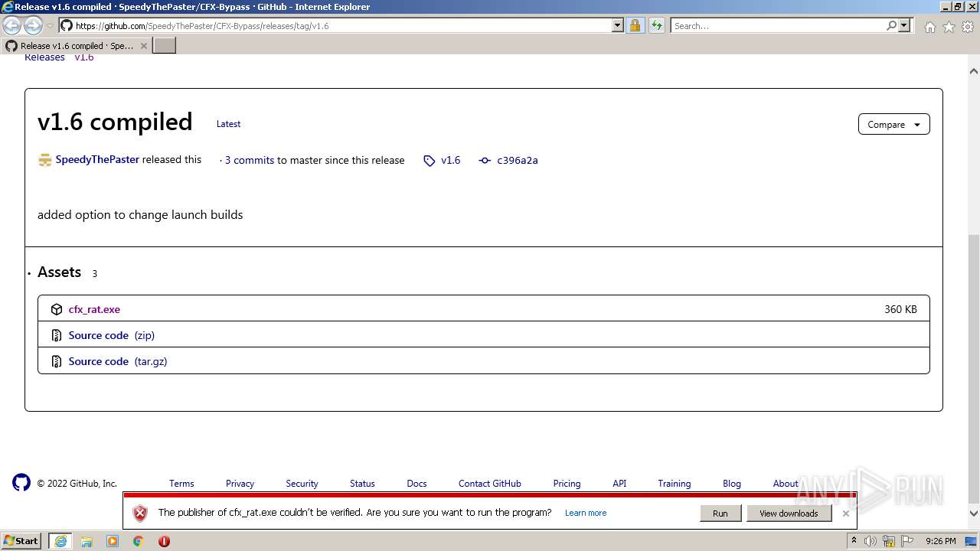Open the red Opera-style taskbar icon
The height and width of the screenshot is (551, 980).
click(x=164, y=541)
